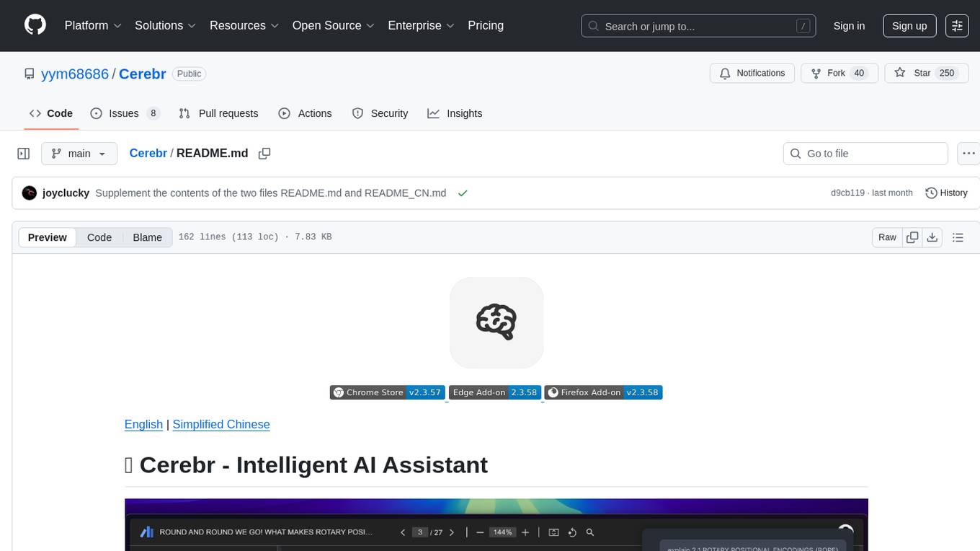Open the Resources dropdown

coord(244,25)
